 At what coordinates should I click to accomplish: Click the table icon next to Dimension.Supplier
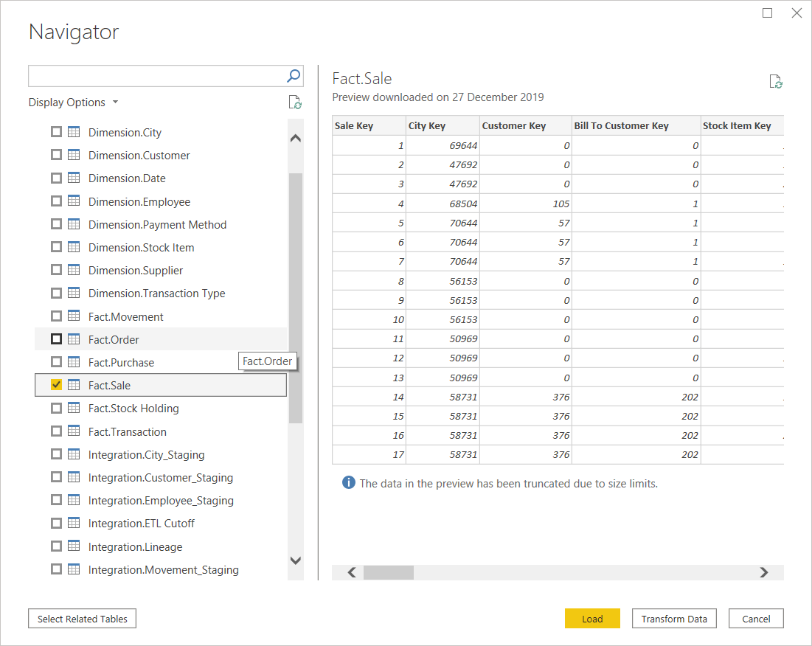click(74, 270)
